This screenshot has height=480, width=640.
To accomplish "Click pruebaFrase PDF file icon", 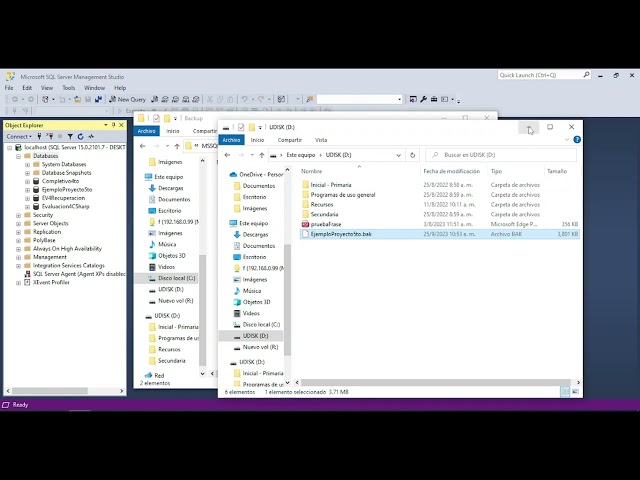I will pyautogui.click(x=305, y=224).
